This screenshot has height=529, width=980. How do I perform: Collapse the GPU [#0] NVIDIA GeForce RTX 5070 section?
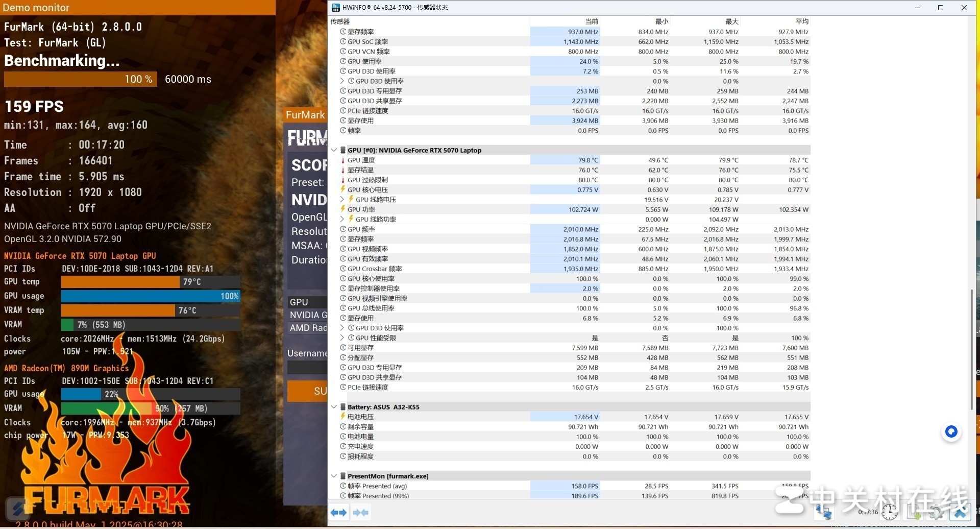click(334, 150)
